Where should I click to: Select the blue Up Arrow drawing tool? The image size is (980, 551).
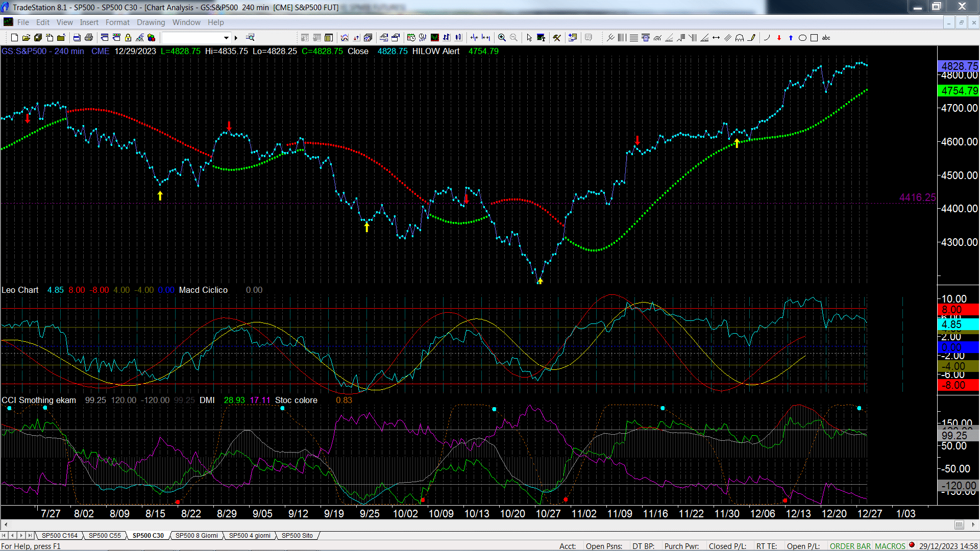coord(791,38)
